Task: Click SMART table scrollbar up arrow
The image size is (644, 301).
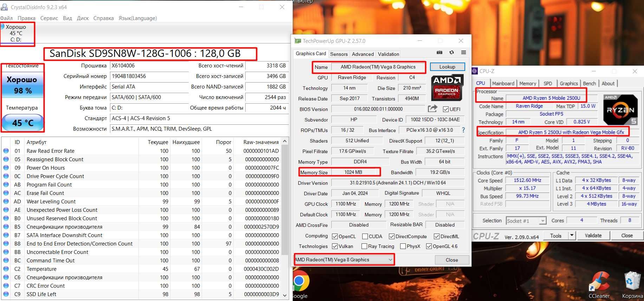Action: click(x=285, y=141)
